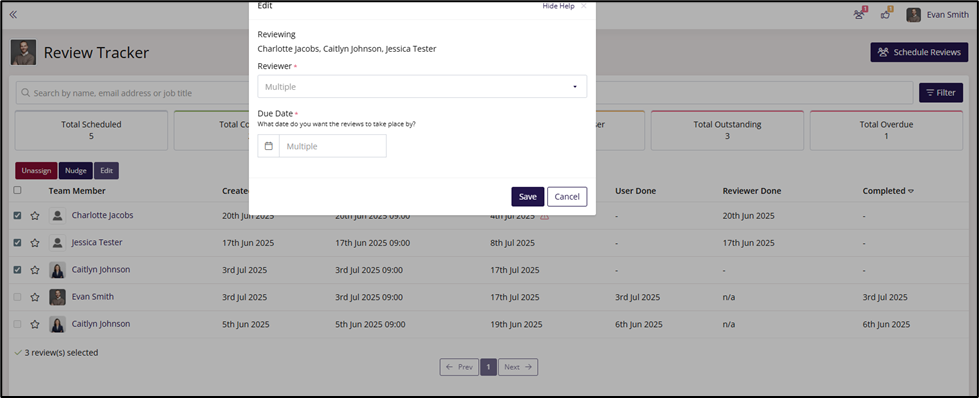Image resolution: width=979 pixels, height=398 pixels.
Task: Click the Hide Help link
Action: pyautogui.click(x=558, y=6)
